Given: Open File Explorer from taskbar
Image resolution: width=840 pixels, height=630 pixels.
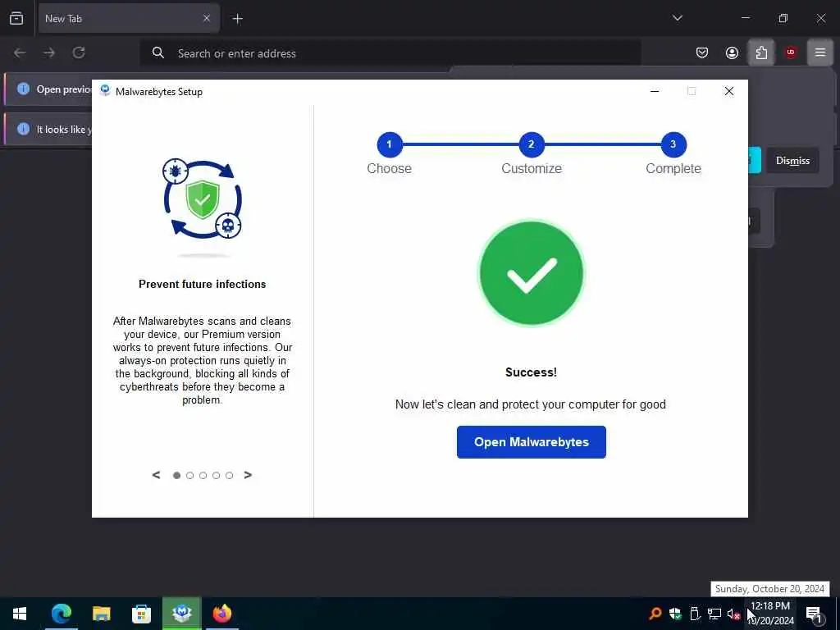Looking at the screenshot, I should click(x=101, y=614).
